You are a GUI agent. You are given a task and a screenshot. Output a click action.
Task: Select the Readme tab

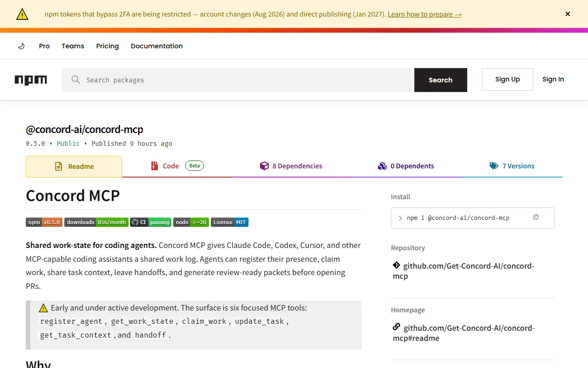point(74,167)
